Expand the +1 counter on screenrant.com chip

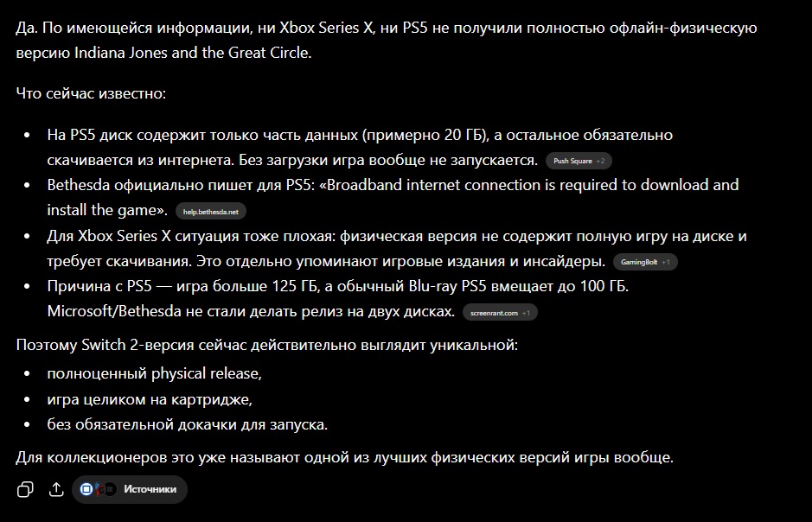click(x=526, y=313)
